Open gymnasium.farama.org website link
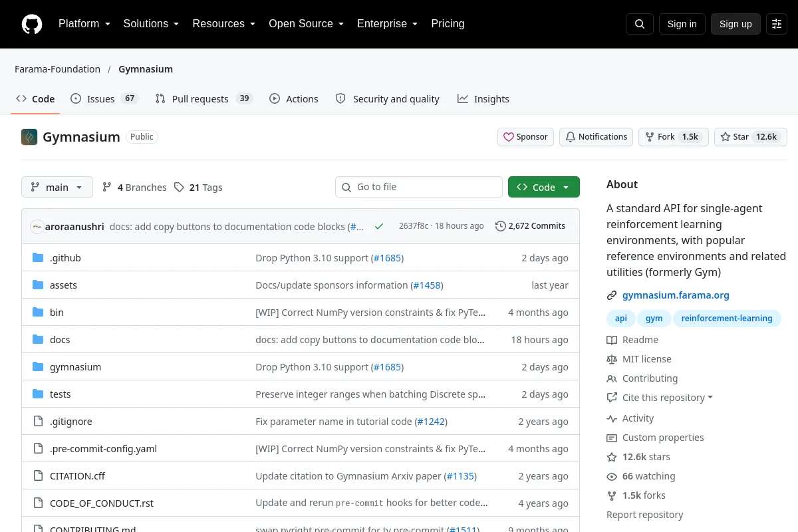798x532 pixels. click(676, 295)
